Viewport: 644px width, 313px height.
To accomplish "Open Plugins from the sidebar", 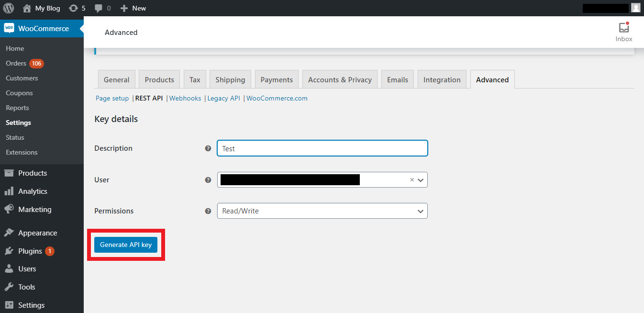I will 30,251.
